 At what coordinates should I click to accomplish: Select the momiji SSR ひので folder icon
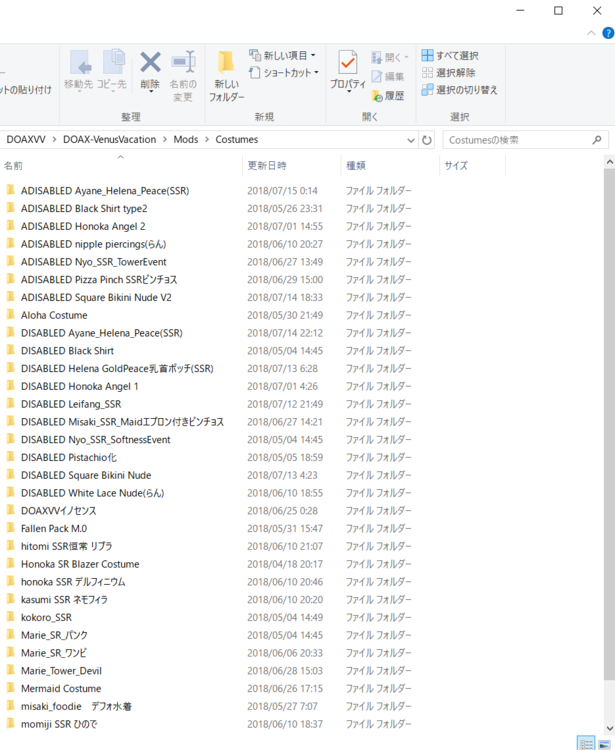coord(11,724)
